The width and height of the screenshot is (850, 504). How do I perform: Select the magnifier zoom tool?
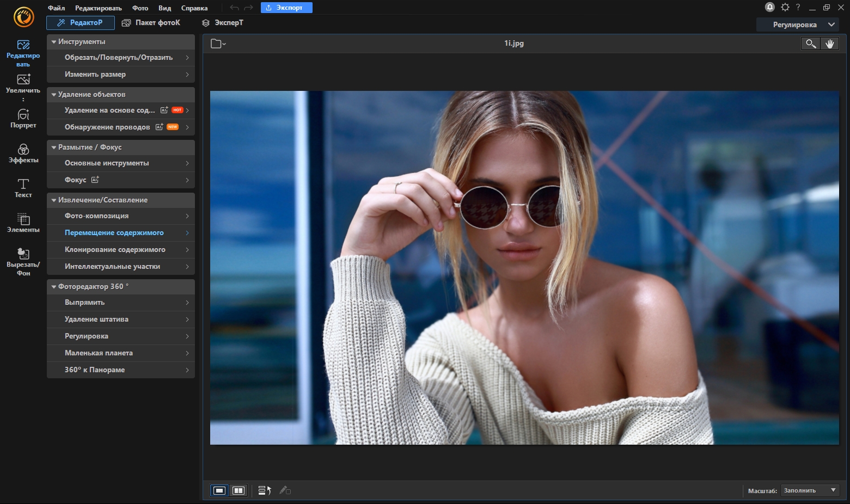(x=811, y=44)
